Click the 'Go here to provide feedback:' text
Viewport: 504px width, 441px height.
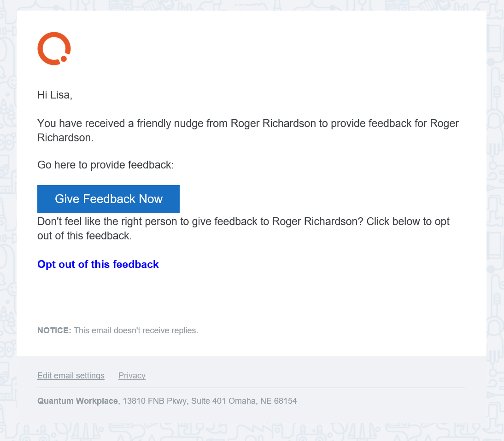coord(105,165)
